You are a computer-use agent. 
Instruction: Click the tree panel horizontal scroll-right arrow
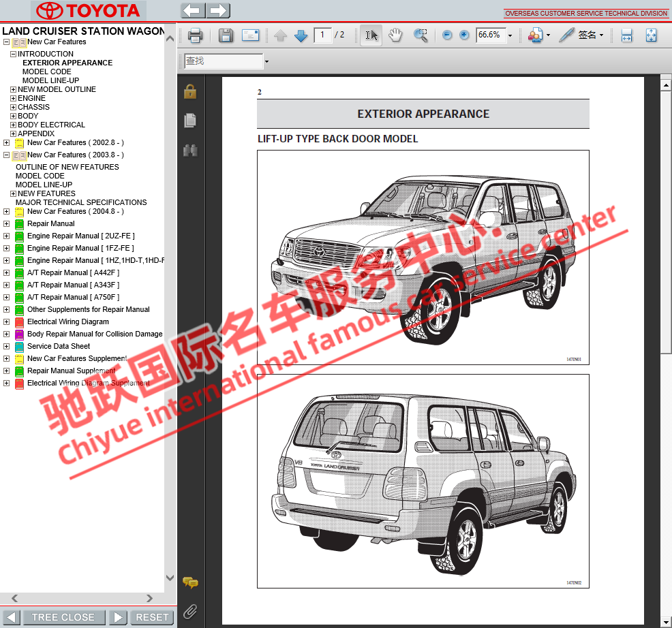[149, 599]
